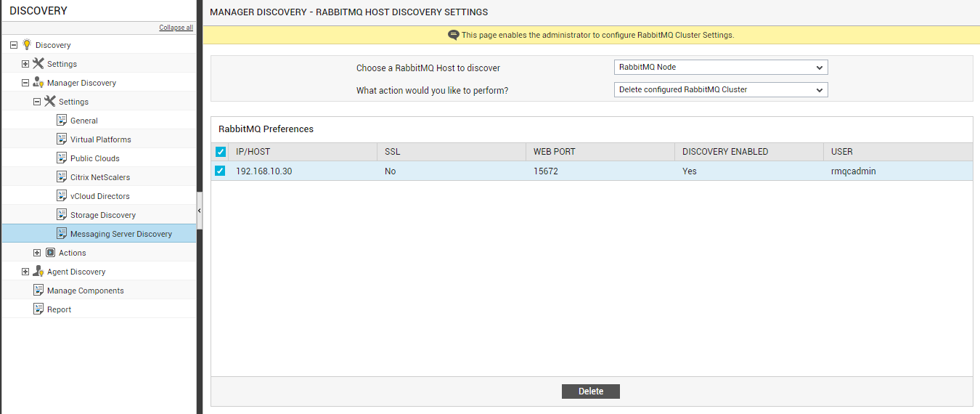Open Virtual Platforms in the tree

click(101, 139)
